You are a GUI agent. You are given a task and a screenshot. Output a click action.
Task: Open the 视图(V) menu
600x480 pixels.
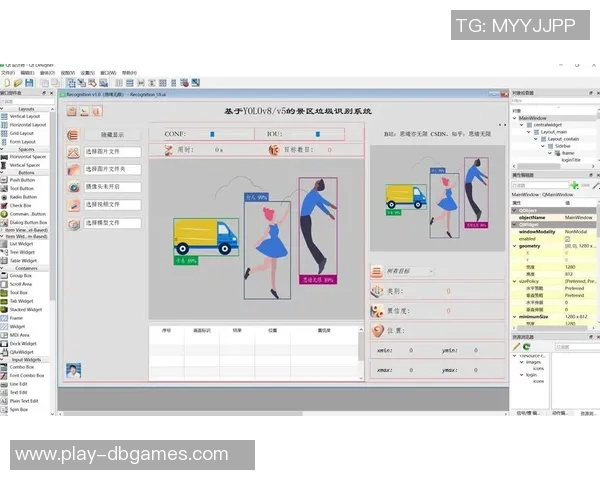tap(68, 73)
